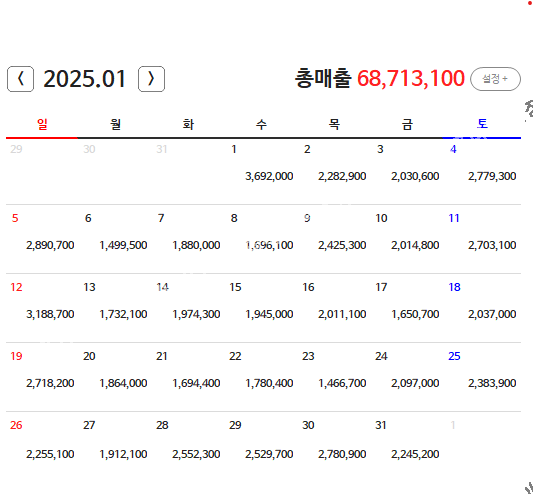Screen dimensions: 533x494
Task: Open January 30 sales 2,780,900
Action: 342,454
